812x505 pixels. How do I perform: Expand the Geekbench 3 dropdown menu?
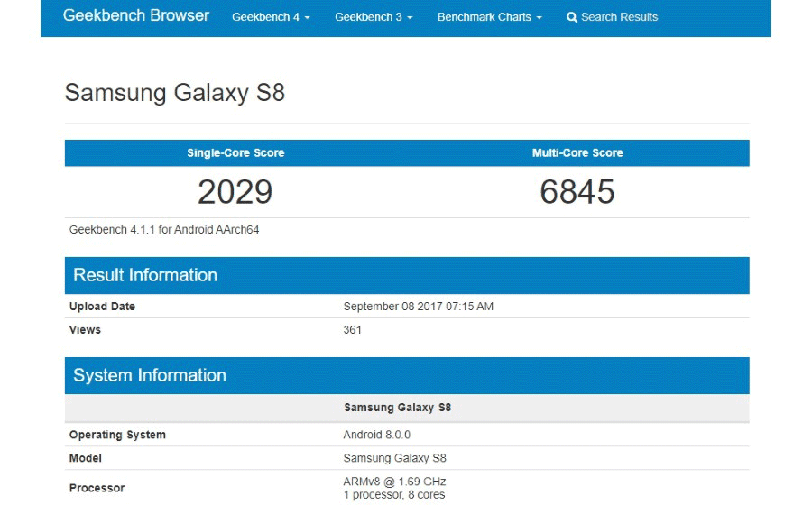coord(374,17)
